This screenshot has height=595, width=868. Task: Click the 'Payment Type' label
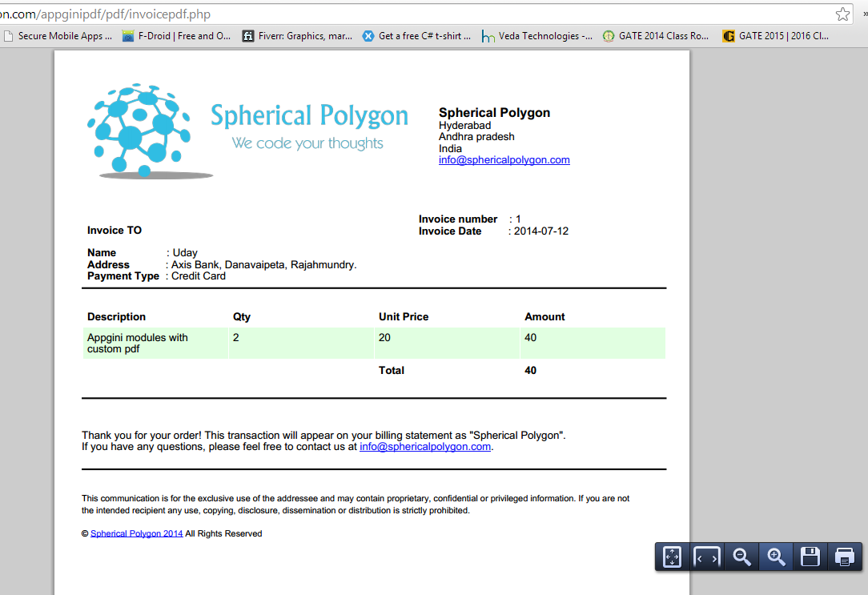click(123, 276)
